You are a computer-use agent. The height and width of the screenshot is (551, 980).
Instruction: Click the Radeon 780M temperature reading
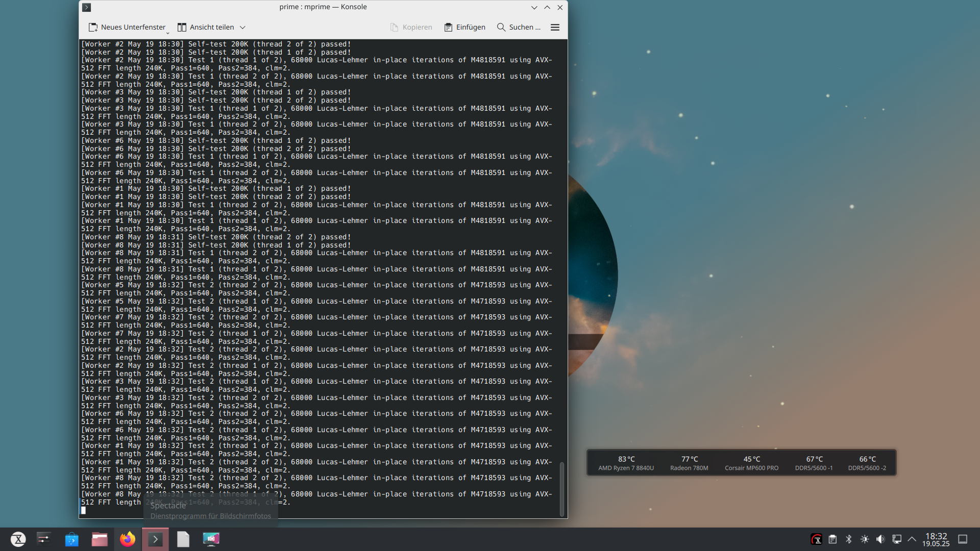[x=690, y=463]
